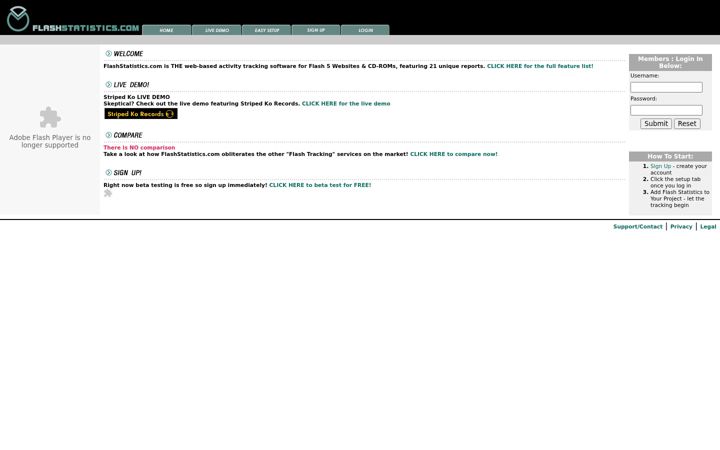Open the Support/Contact footer link
The image size is (720, 450).
pyautogui.click(x=638, y=227)
